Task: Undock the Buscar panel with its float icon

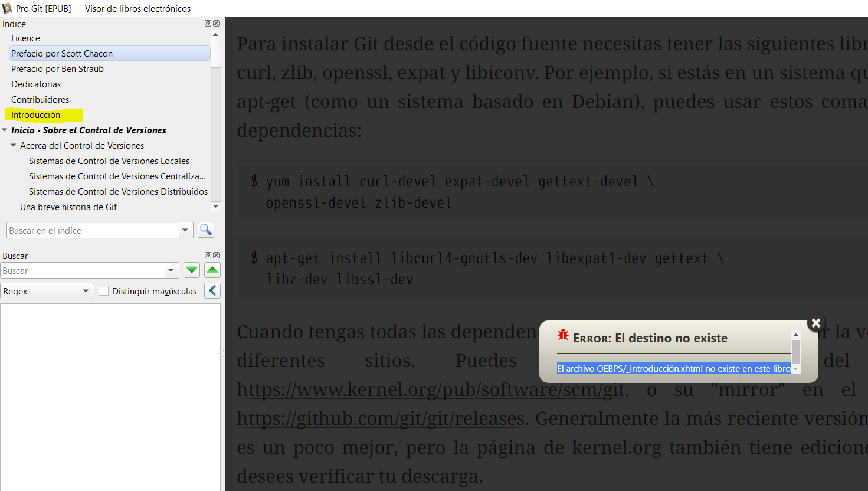Action: point(208,256)
